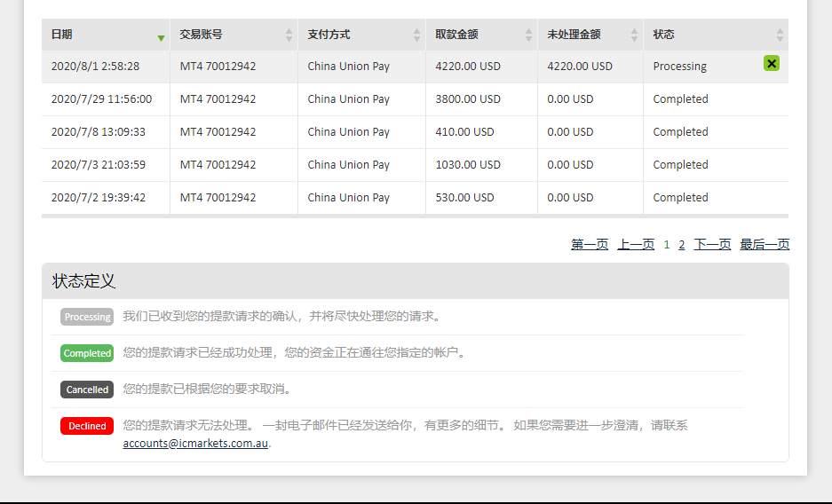This screenshot has height=504, width=832.
Task: Go to 上一页 previous page
Action: tap(636, 244)
